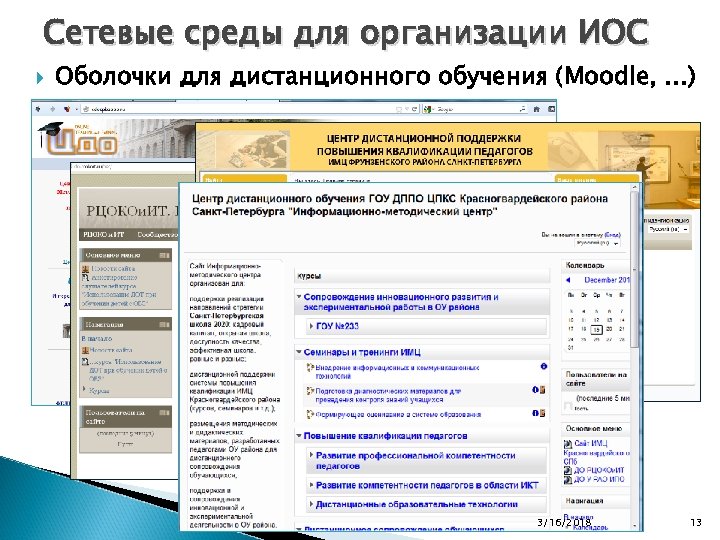Click the browser forward arrow in the rear window
This screenshot has height=540, width=720.
[53, 109]
